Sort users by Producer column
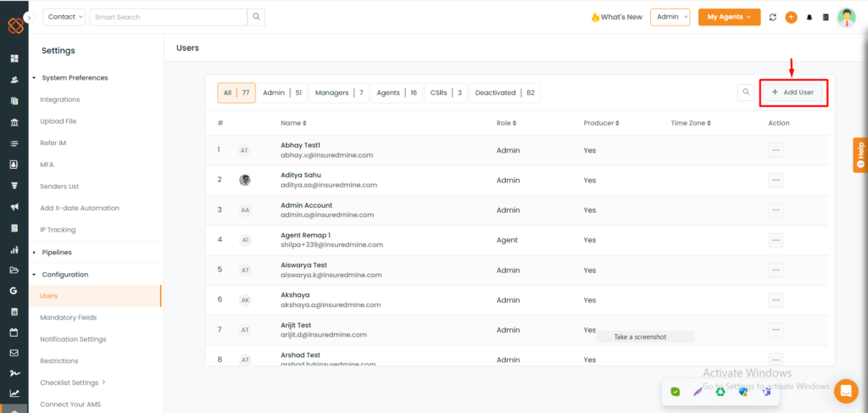 [x=601, y=123]
